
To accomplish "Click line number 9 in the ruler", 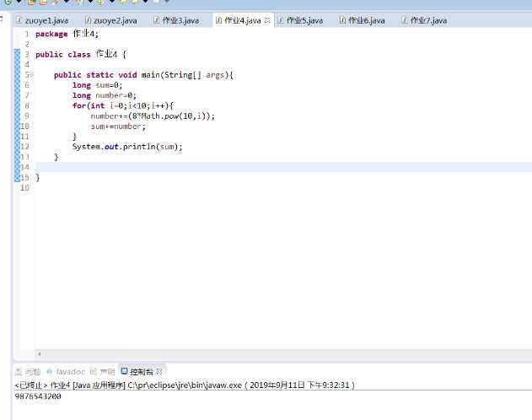I will pos(27,116).
